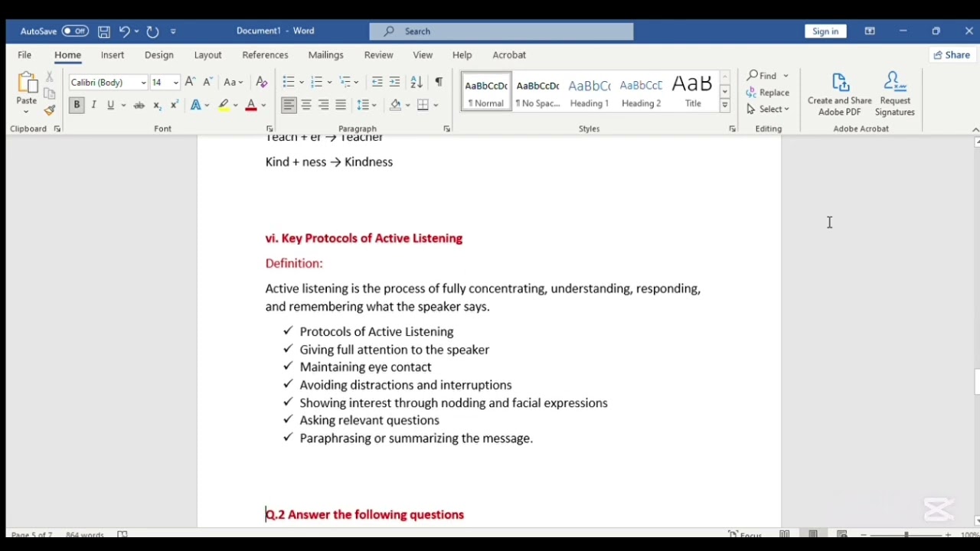Toggle Show paragraph marks
This screenshot has width=980, height=551.
[439, 82]
